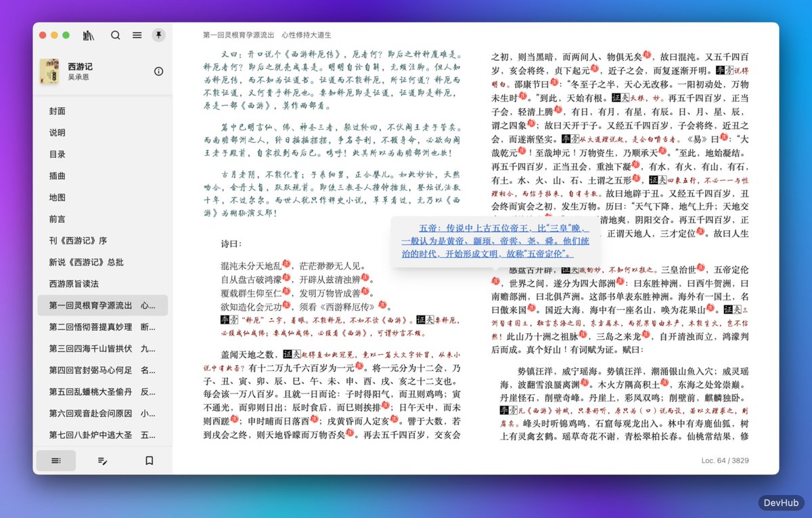Click footnote marker after 谓之四象
The height and width of the screenshot is (518, 812).
tap(531, 123)
